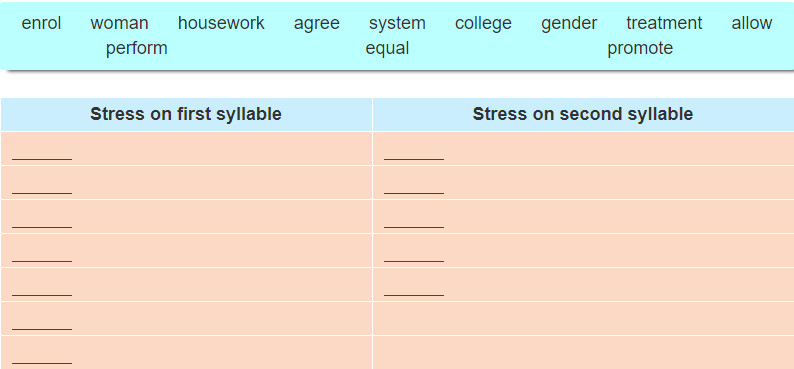Choose the word 'treatment'
This screenshot has height=369, width=794.
(664, 23)
